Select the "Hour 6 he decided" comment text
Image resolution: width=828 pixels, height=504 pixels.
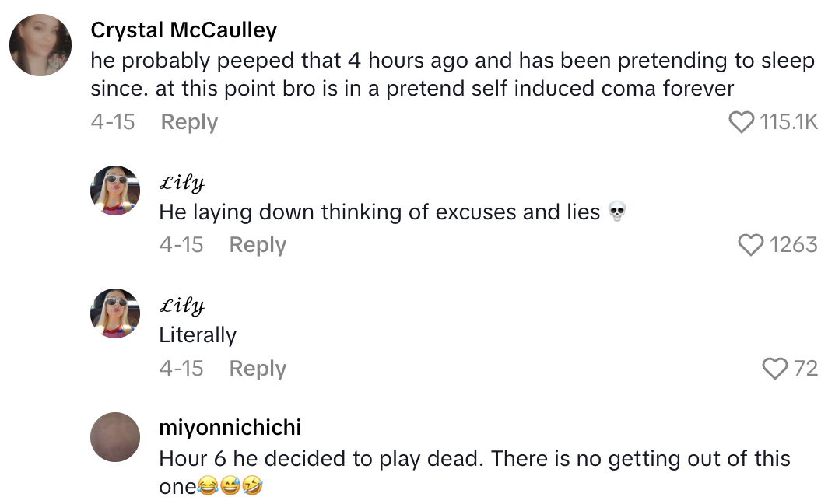pyautogui.click(x=474, y=471)
